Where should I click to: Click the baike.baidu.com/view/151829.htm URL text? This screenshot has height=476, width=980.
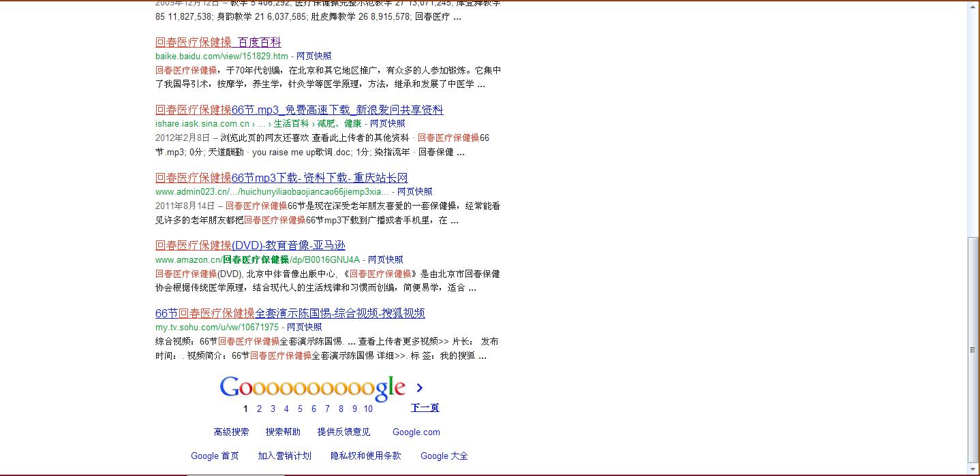point(221,57)
